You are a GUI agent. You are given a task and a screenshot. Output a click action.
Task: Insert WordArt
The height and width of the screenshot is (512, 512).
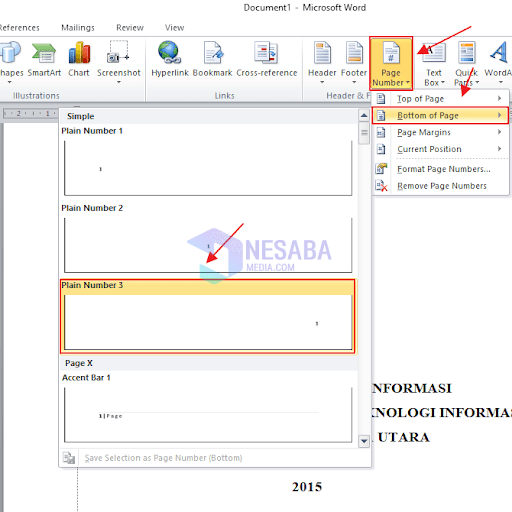(499, 63)
